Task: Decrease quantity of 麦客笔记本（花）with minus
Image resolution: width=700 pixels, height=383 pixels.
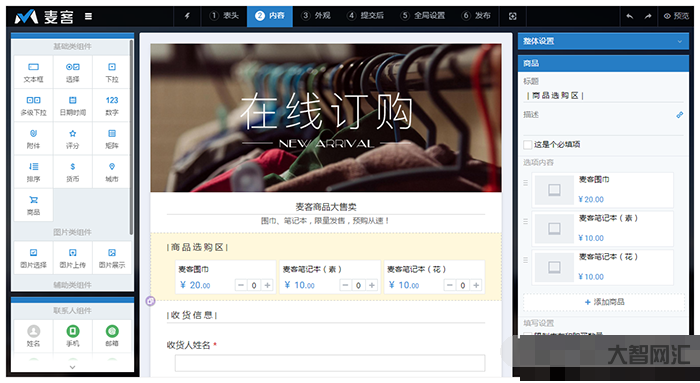Action: tap(450, 285)
